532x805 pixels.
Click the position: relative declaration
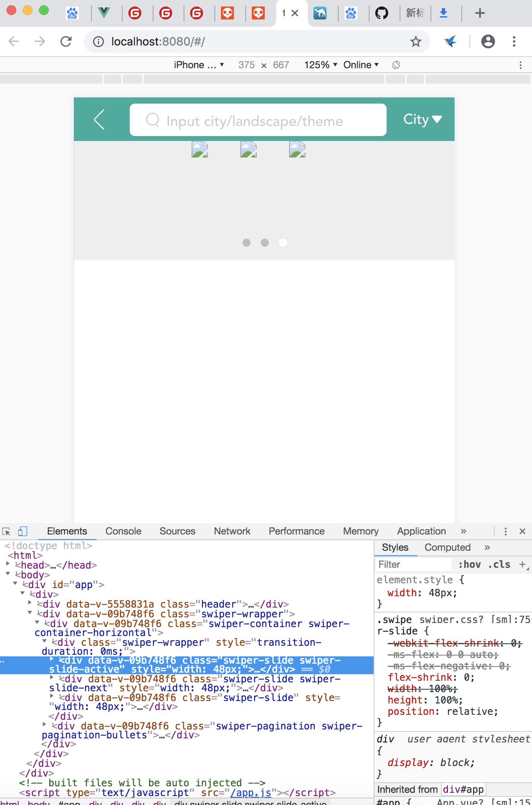click(443, 712)
